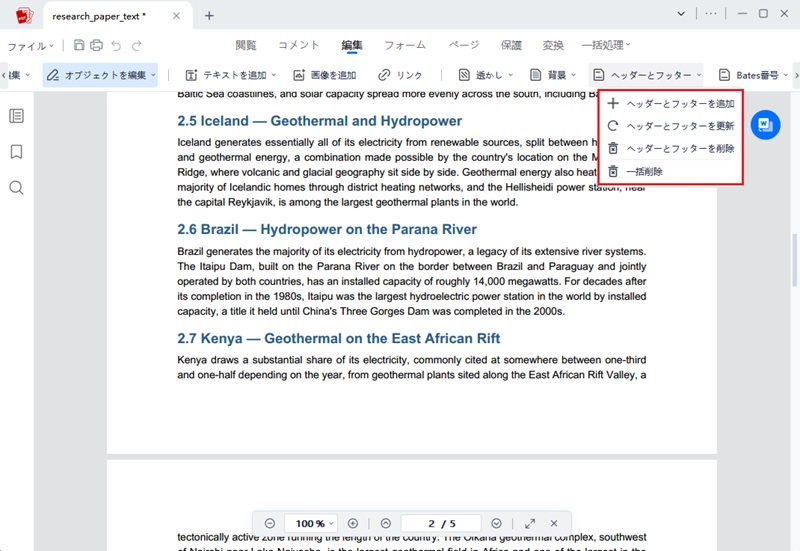Switch to 閲覧 tab
The image size is (800, 551).
click(246, 45)
